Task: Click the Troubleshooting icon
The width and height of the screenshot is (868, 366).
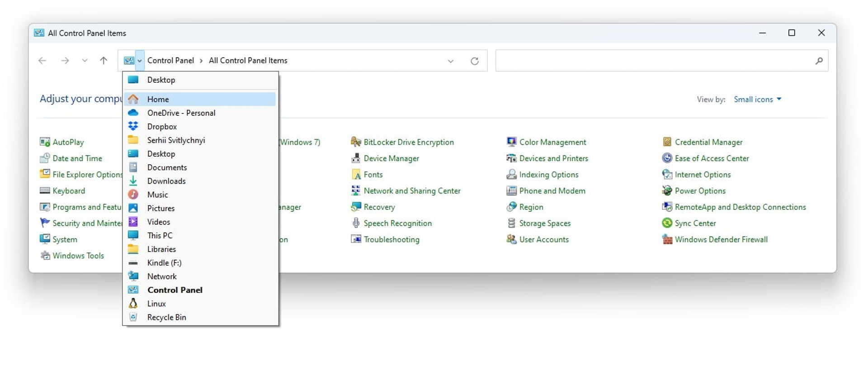Action: point(356,239)
